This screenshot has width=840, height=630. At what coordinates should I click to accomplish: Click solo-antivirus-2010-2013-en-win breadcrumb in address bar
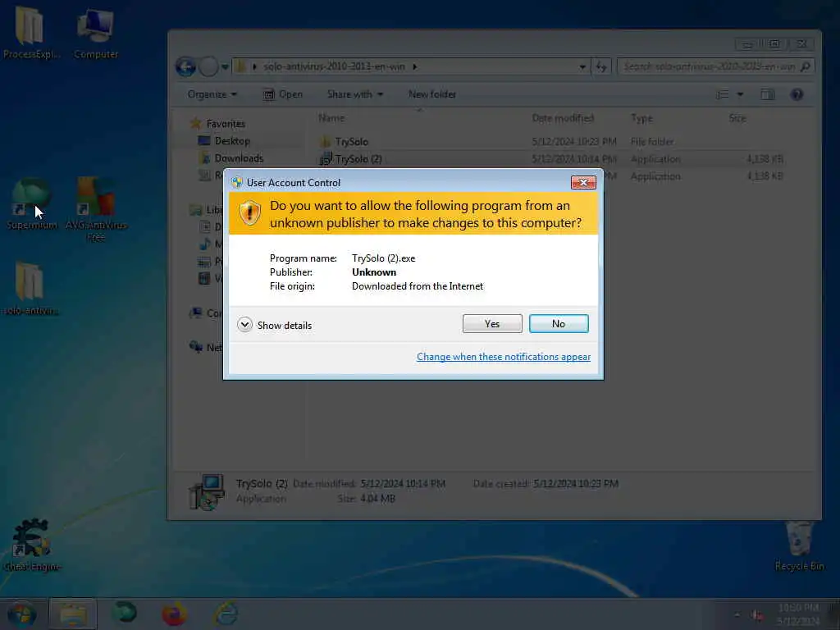[334, 66]
